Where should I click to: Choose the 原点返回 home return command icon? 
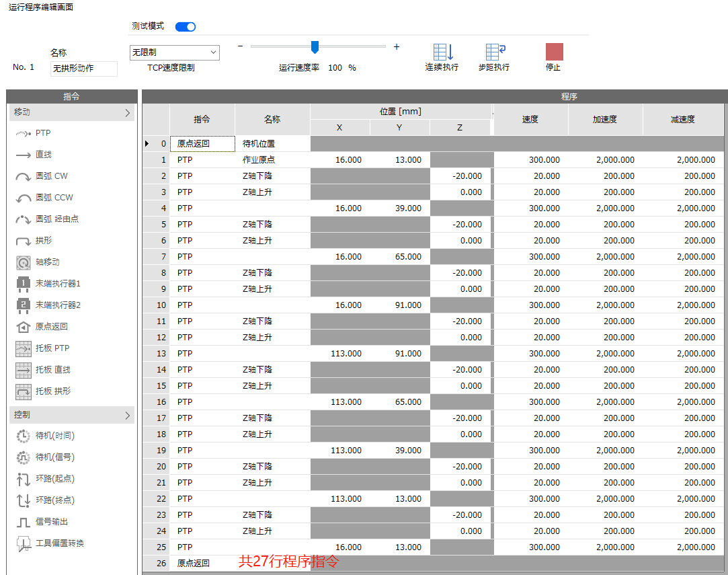coord(24,327)
